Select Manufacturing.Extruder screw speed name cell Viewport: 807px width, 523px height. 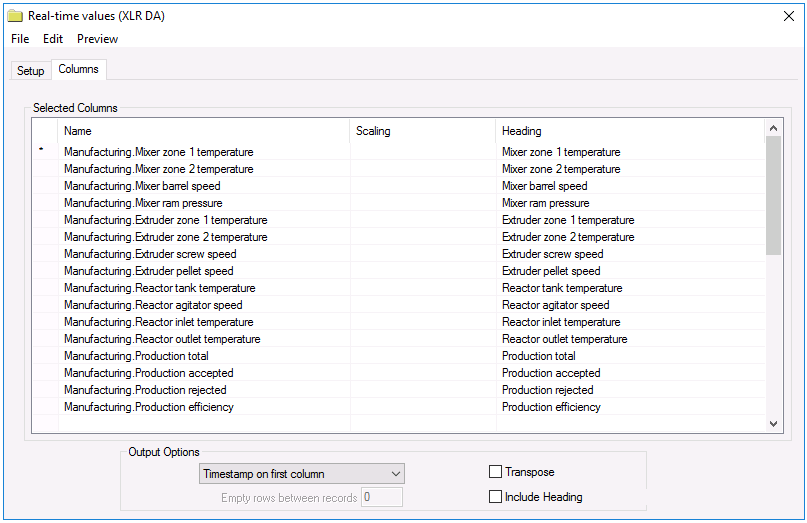[204, 254]
